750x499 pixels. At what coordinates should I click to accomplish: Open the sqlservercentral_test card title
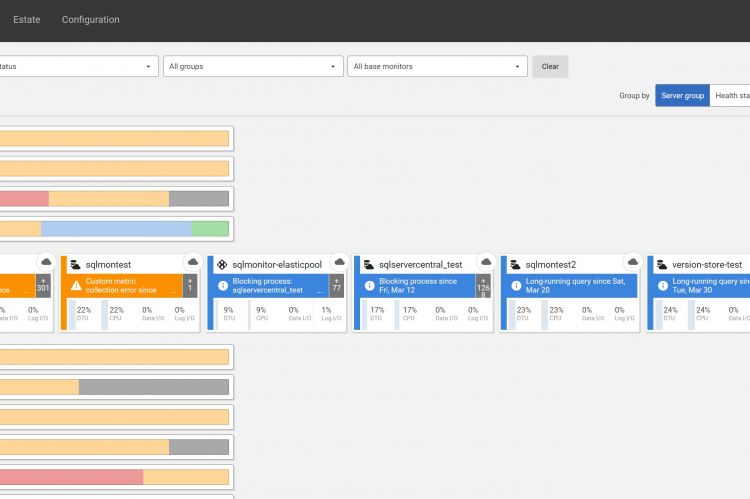coord(420,265)
